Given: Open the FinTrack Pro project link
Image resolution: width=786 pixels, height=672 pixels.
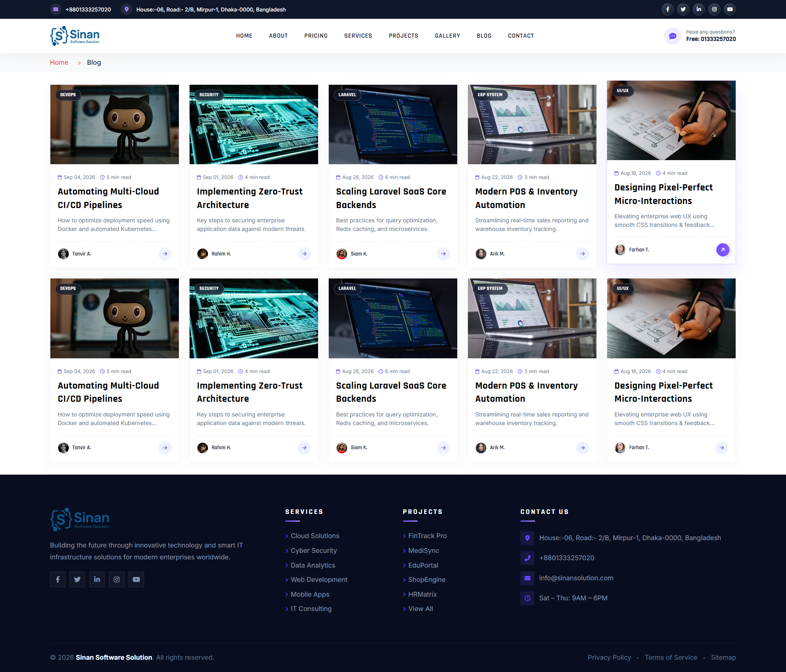Looking at the screenshot, I should pos(427,536).
